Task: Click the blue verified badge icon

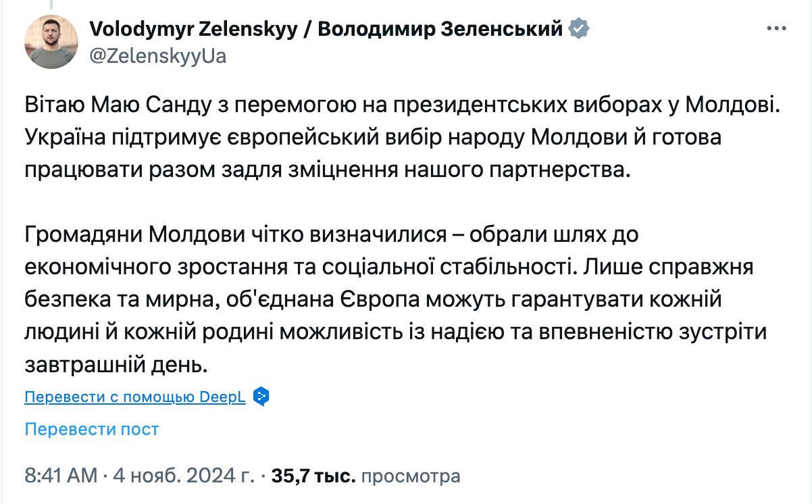Action: click(579, 29)
